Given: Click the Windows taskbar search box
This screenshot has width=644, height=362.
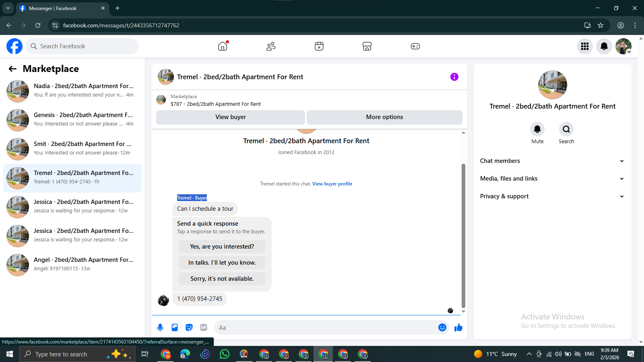Looking at the screenshot, I should pyautogui.click(x=77, y=354).
